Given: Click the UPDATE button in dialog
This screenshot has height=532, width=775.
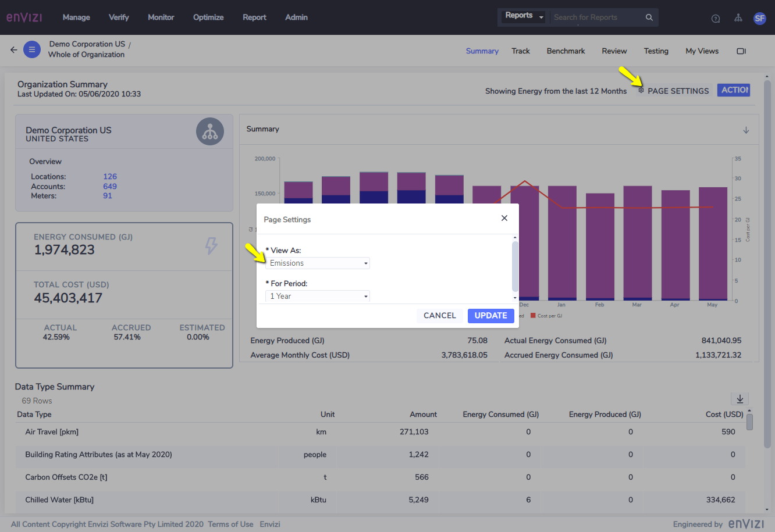Looking at the screenshot, I should click(490, 316).
